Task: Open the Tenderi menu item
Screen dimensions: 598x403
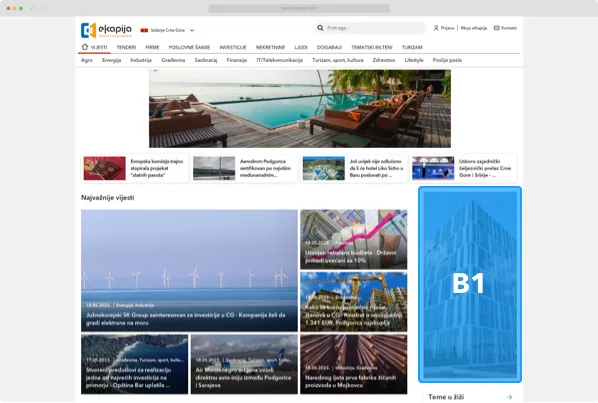Action: point(126,47)
